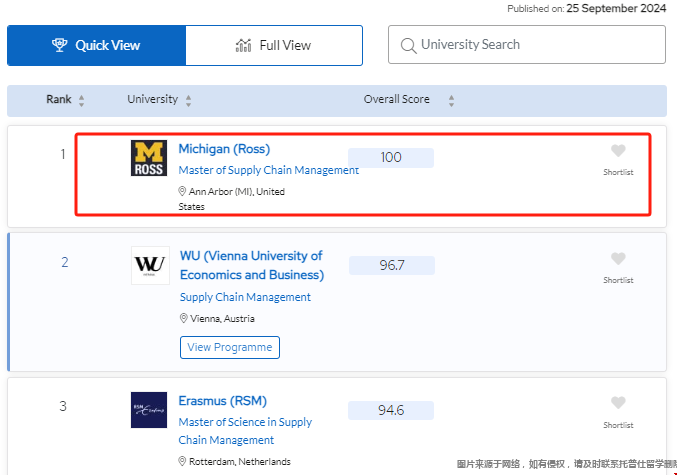
Task: Open the WU Supply Chain Management programme link
Action: [x=245, y=297]
